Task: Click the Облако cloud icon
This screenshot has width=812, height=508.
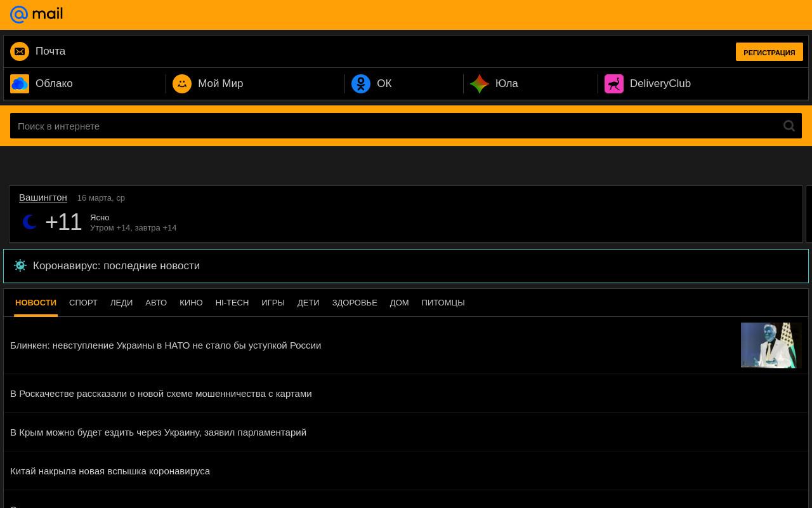Action: coord(20,84)
